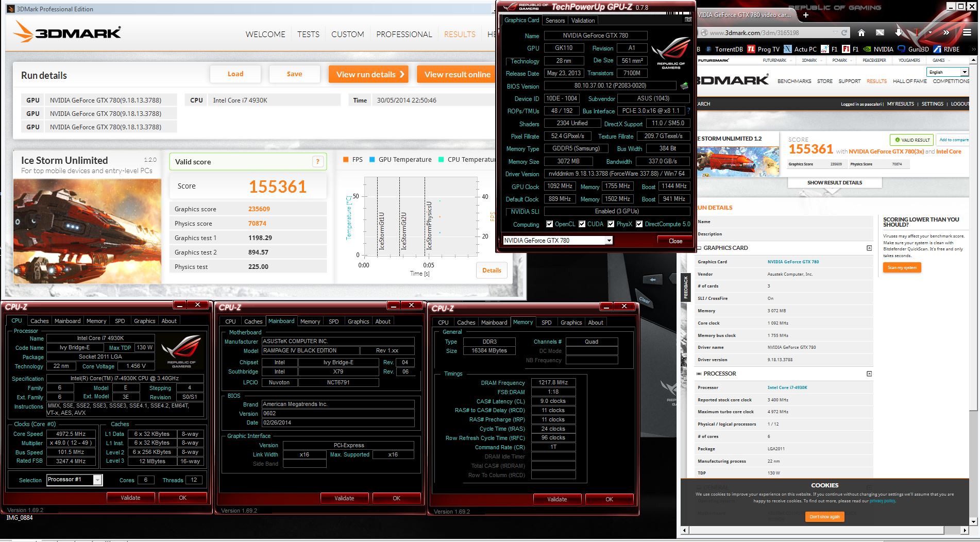Click the 3DMark logo in the app header
This screenshot has height=542, width=980.
[67, 32]
